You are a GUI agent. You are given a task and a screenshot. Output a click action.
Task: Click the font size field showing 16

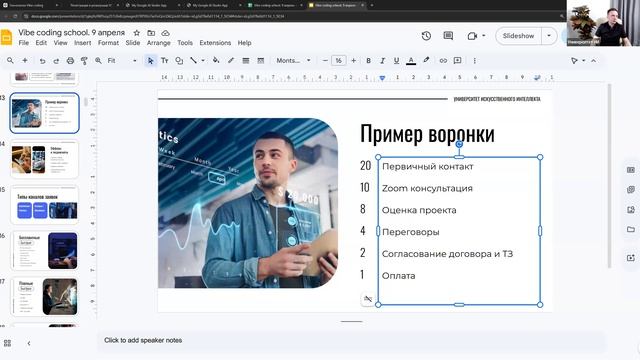click(x=338, y=60)
